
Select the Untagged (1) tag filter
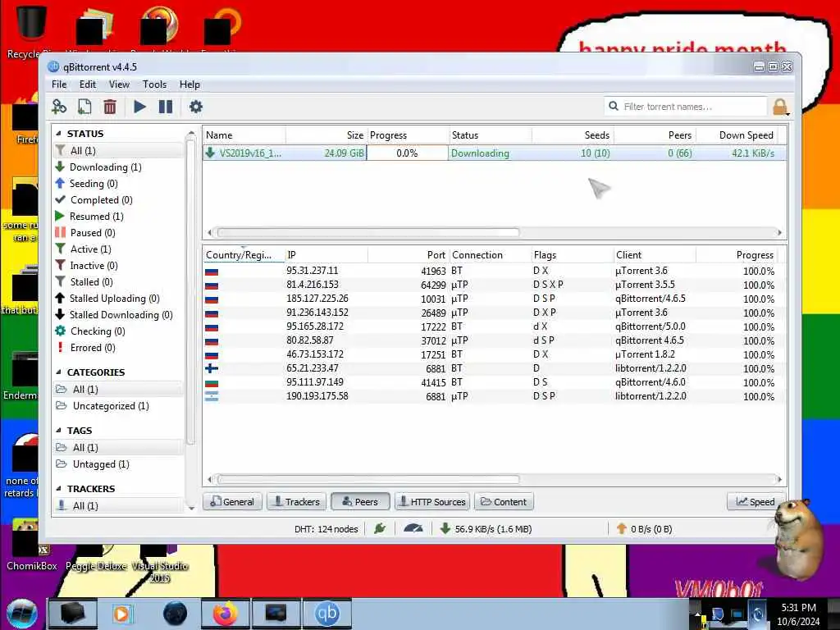pos(118,464)
